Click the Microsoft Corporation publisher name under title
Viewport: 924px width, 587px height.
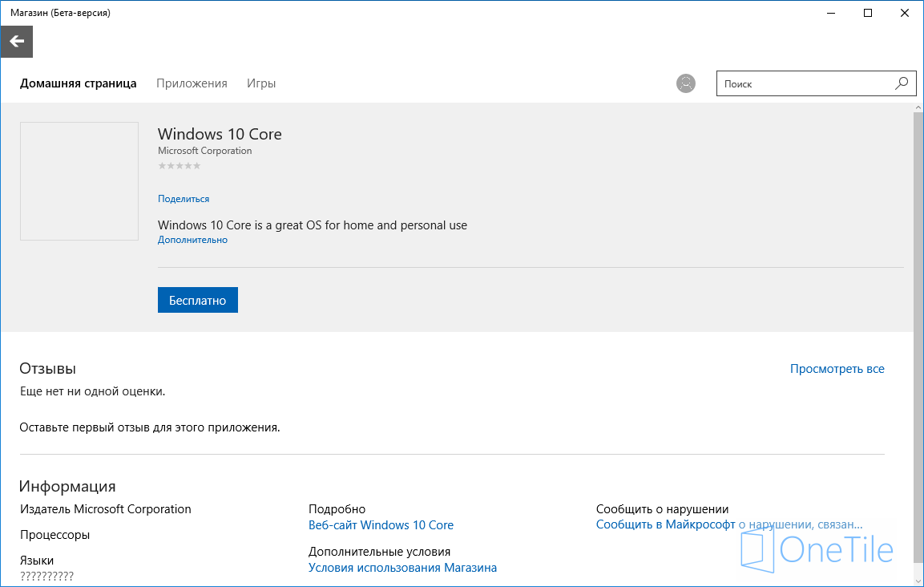coord(205,151)
